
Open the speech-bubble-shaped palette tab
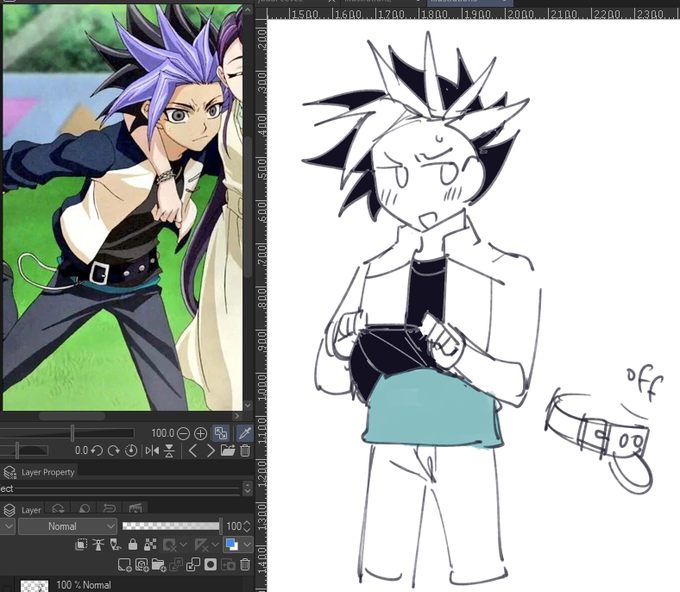click(x=84, y=508)
